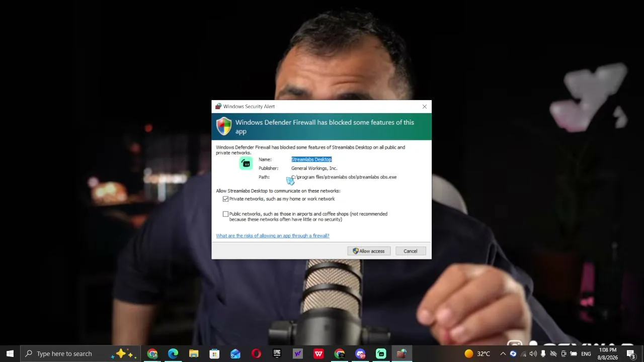Show hidden system tray icons

point(503,353)
